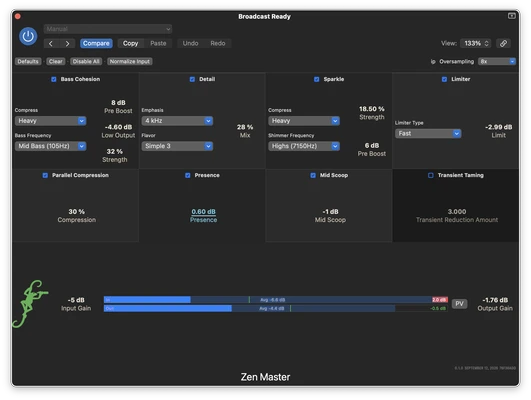Go to the previous preset arrow
The width and height of the screenshot is (531, 400).
(x=51, y=43)
